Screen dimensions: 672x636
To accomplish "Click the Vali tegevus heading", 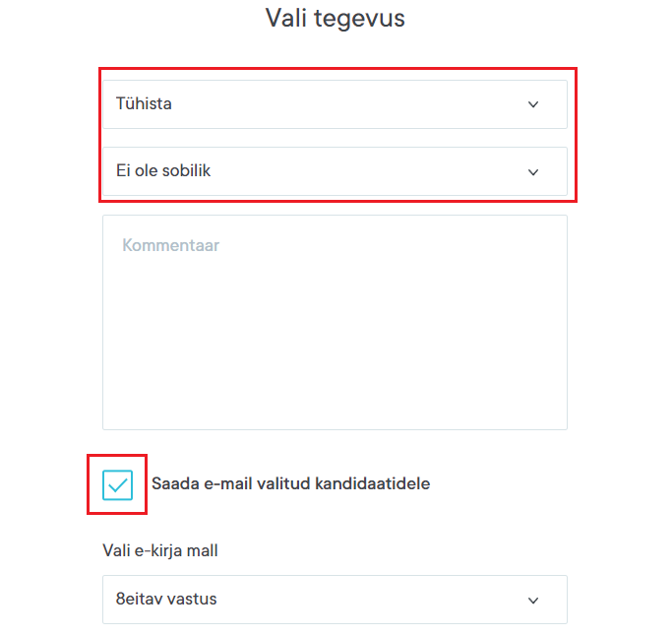I will [335, 18].
